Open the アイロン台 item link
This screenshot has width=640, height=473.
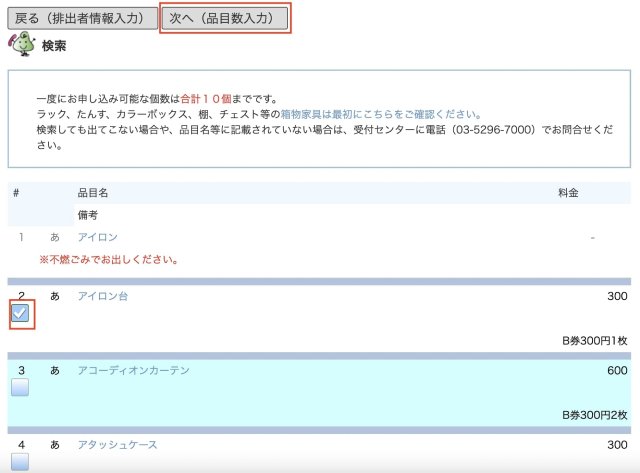point(103,296)
